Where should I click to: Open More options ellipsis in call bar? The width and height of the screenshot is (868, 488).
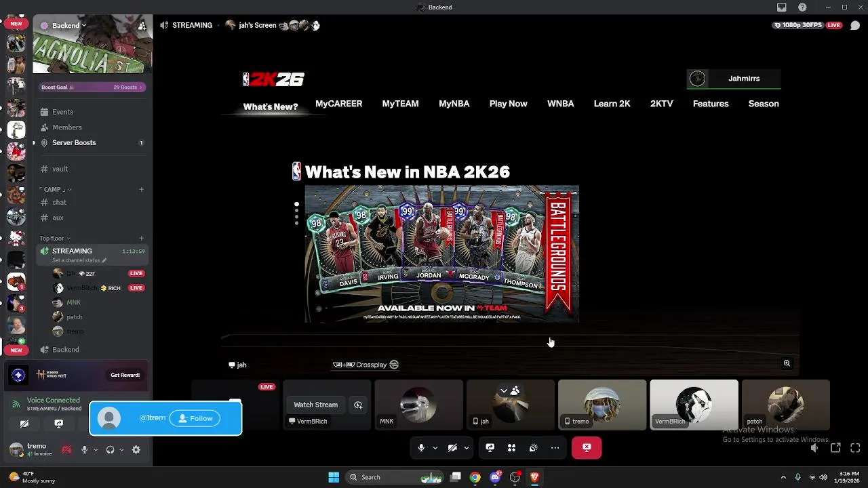point(555,447)
